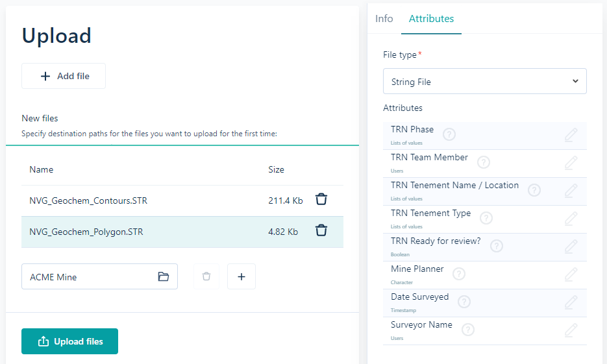The image size is (607, 364).
Task: Show help for TRN Phase attribute
Action: [449, 134]
